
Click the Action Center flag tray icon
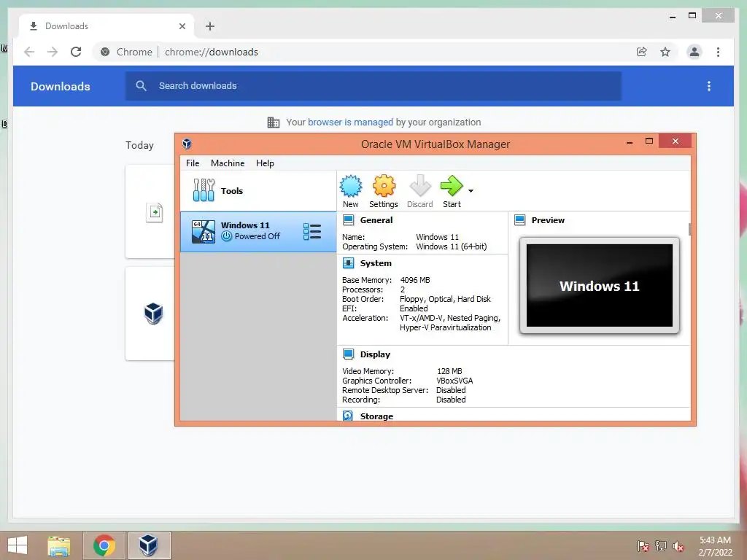pyautogui.click(x=643, y=545)
